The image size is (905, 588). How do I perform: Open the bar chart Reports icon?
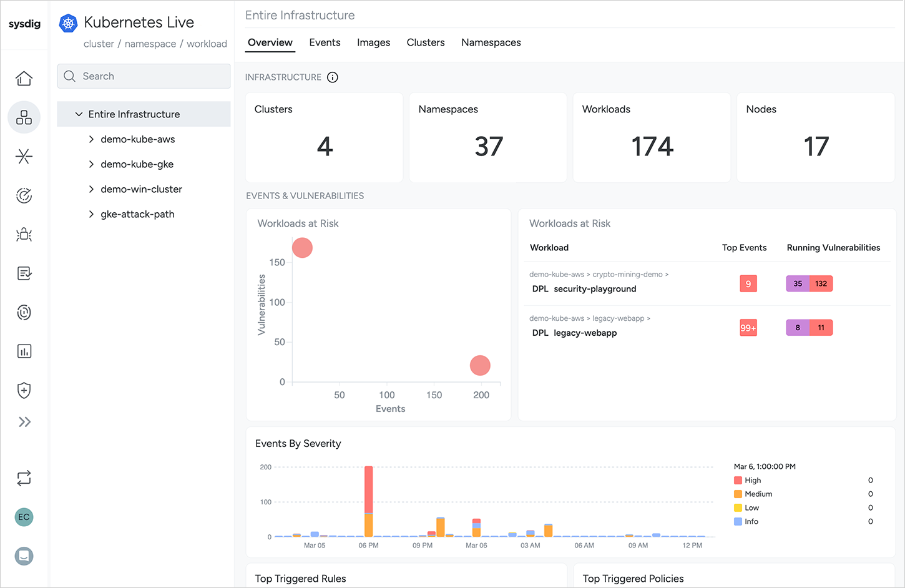[24, 351]
